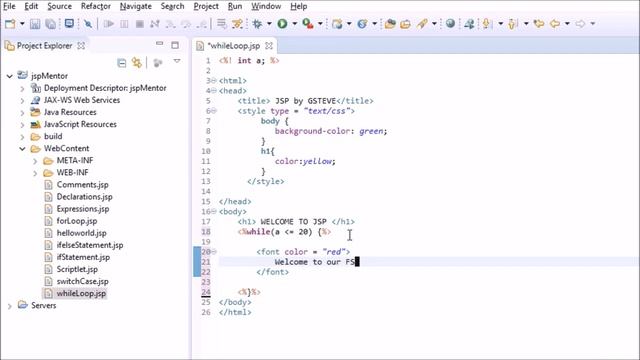Open the Refactor menu
Screen dimensions: 640x360
coord(96,6)
